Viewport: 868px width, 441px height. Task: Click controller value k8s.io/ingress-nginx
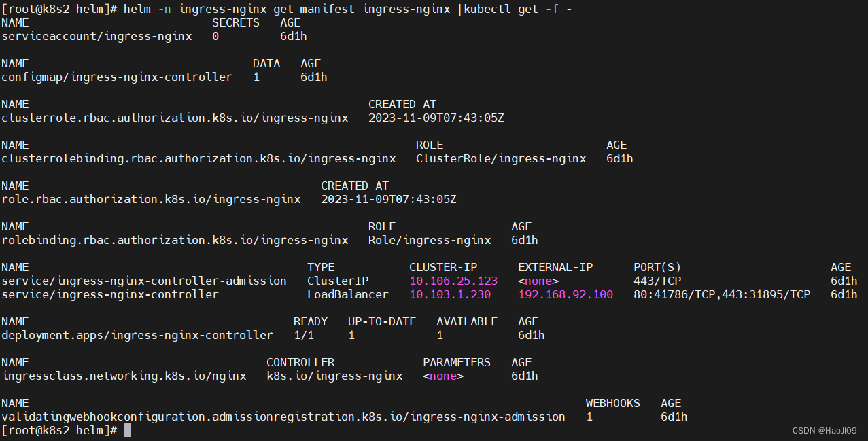click(334, 376)
